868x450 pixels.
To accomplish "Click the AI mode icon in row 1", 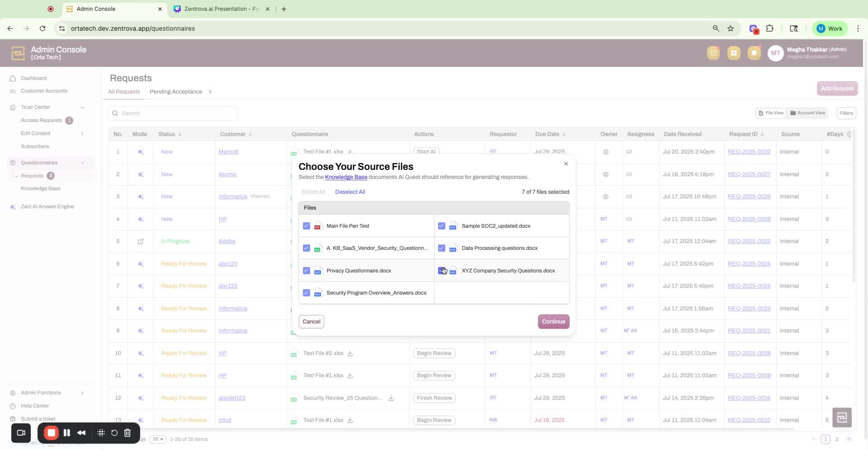I will click(x=141, y=152).
